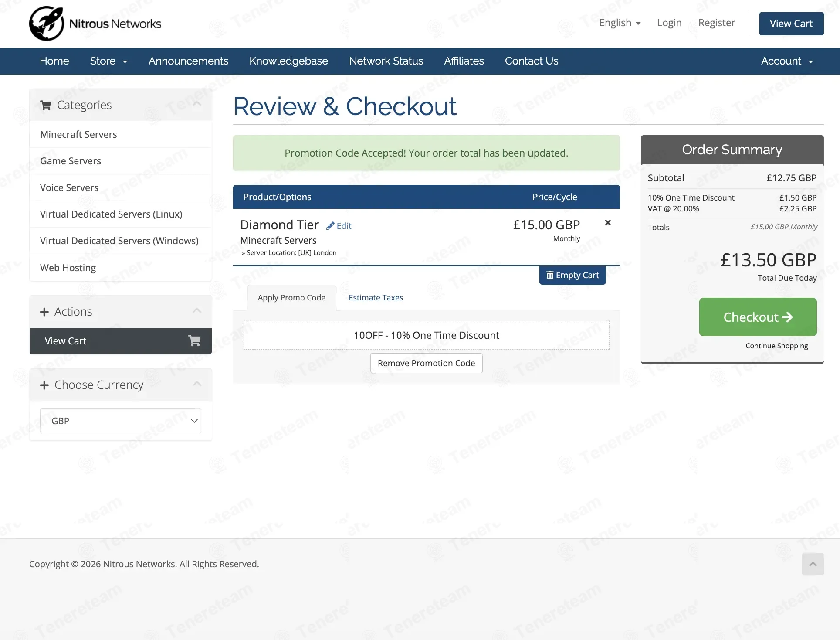This screenshot has height=640, width=840.
Task: Collapse the Actions panel chevron
Action: tap(197, 310)
